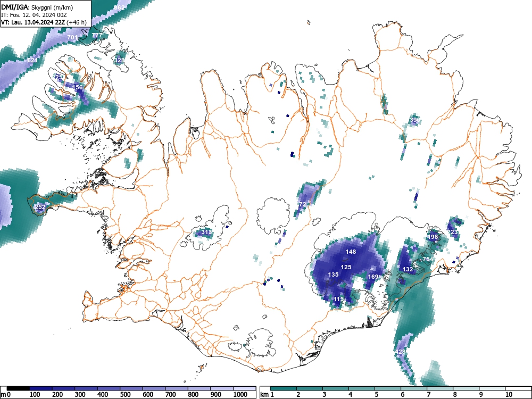Click the legend swatch between 900 and 1000

[222, 388]
